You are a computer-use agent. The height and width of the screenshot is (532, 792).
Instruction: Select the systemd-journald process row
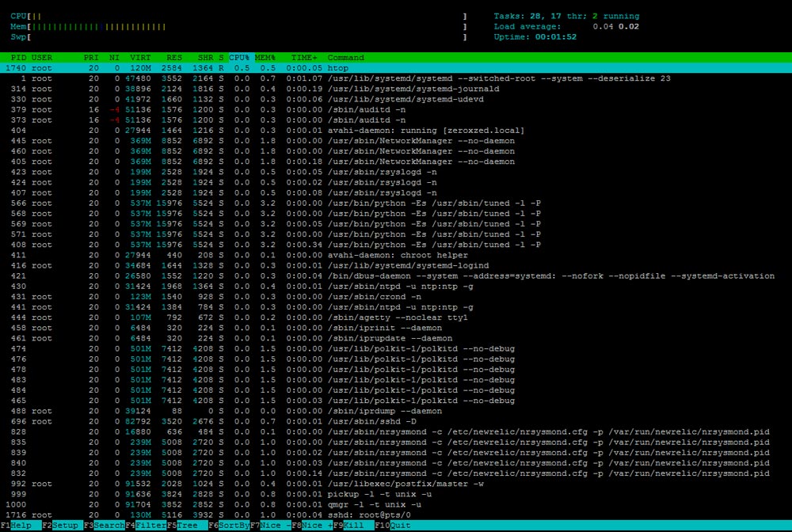396,89
